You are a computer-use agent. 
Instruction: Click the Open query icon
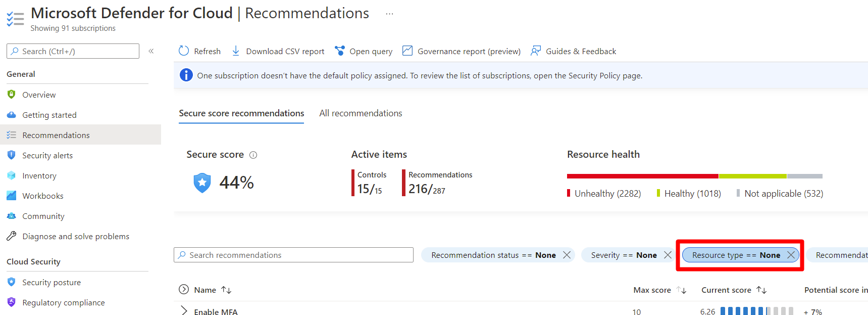[x=340, y=51]
